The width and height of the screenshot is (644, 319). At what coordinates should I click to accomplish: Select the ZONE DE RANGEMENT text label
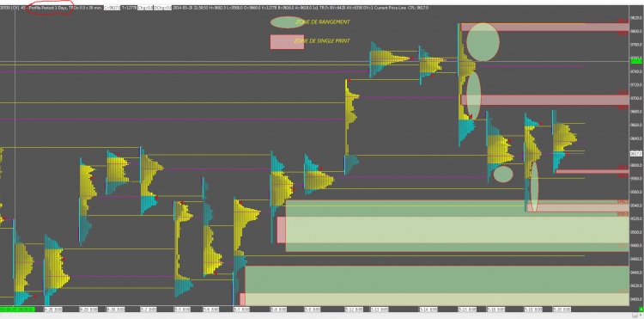click(323, 21)
